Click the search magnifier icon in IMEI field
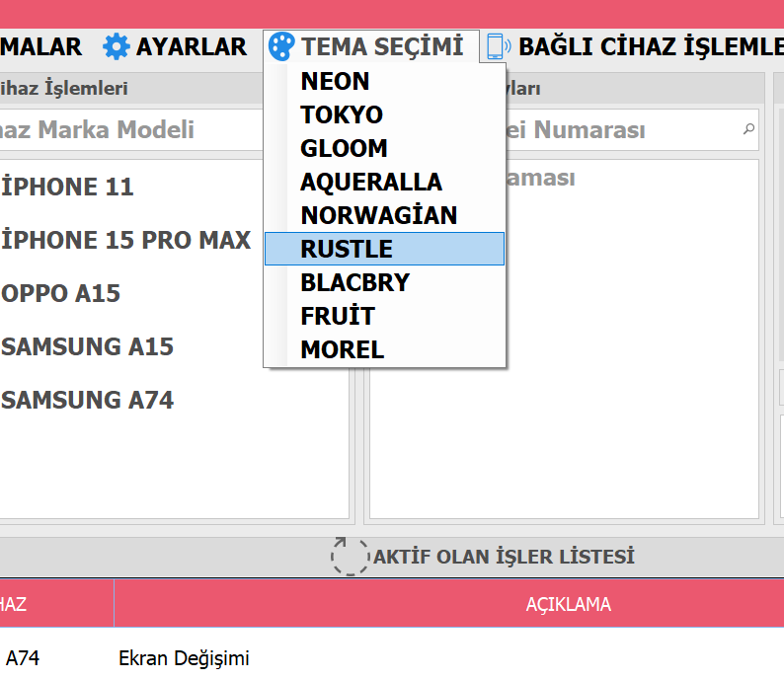The image size is (784, 680). [748, 129]
